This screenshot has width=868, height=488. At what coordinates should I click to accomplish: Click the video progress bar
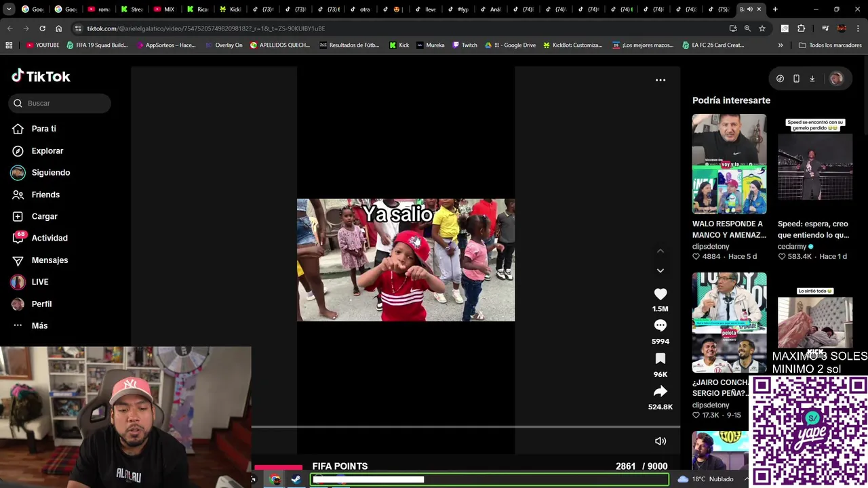[465, 427]
